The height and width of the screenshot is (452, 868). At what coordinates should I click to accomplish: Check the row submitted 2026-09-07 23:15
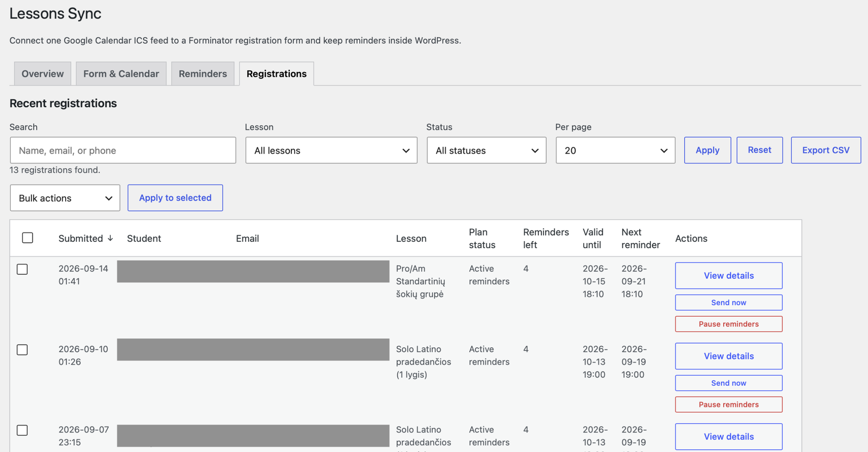click(22, 430)
